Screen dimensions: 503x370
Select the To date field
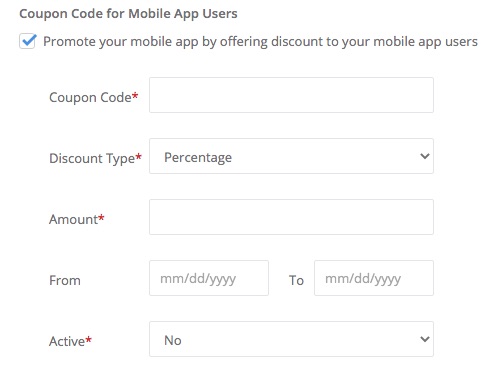click(x=374, y=278)
